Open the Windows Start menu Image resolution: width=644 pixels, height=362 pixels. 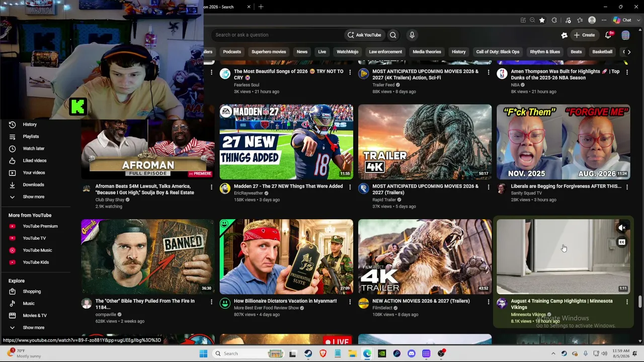tap(203, 353)
